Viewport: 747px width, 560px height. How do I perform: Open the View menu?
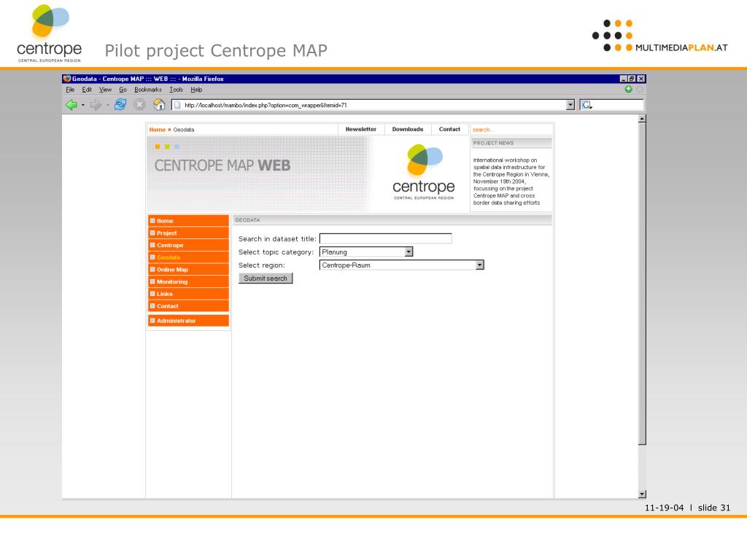pos(105,90)
